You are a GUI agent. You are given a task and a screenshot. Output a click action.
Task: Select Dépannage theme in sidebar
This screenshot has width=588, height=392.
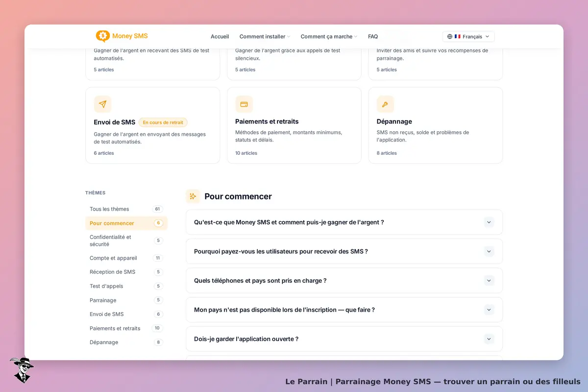click(126, 343)
